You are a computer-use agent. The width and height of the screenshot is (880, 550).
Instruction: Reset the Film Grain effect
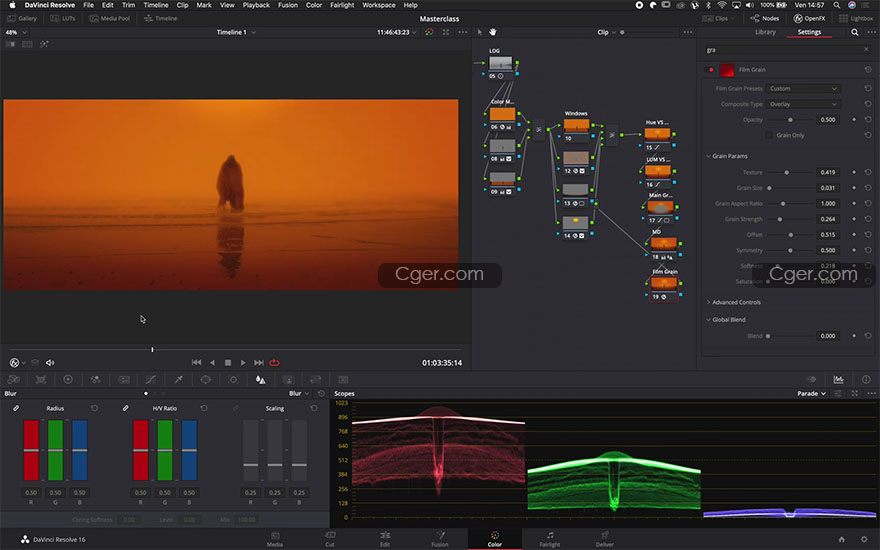click(x=868, y=70)
